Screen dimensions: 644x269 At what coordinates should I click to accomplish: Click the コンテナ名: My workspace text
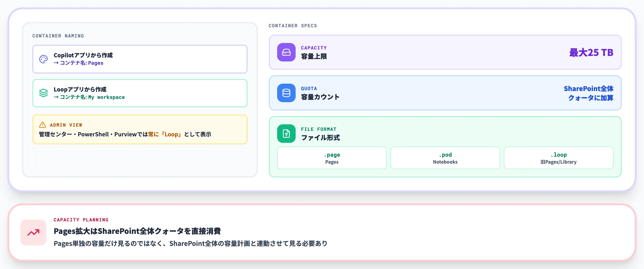(x=92, y=97)
